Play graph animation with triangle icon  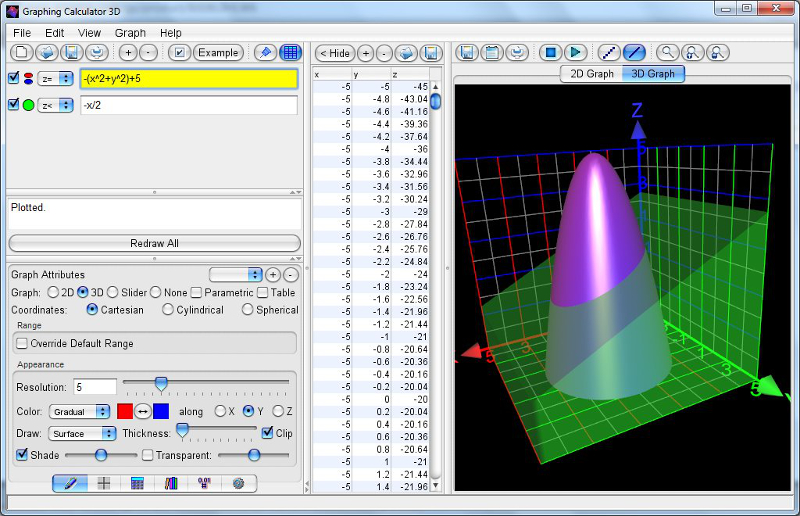coord(576,53)
